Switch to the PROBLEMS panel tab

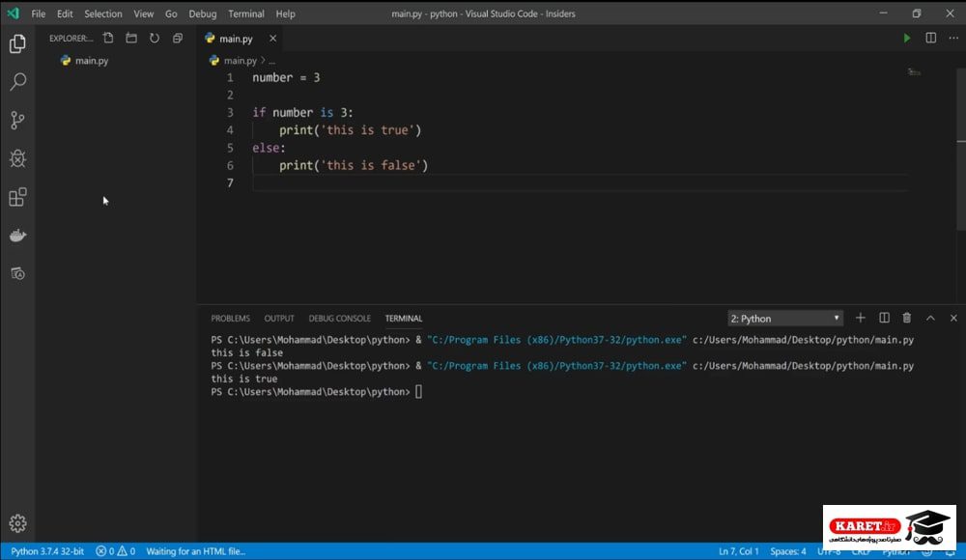pos(231,319)
